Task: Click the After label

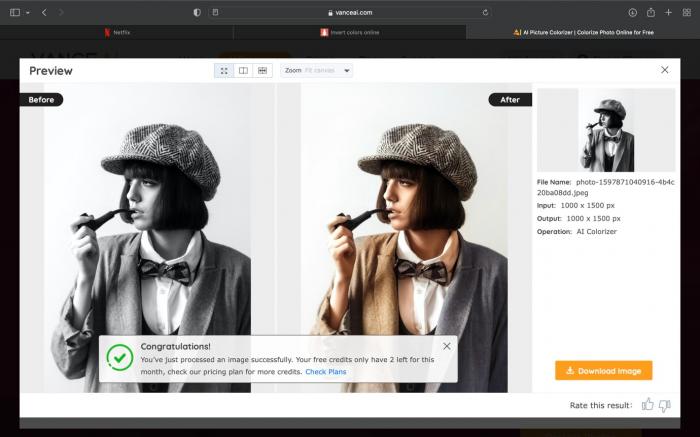Action: point(510,100)
